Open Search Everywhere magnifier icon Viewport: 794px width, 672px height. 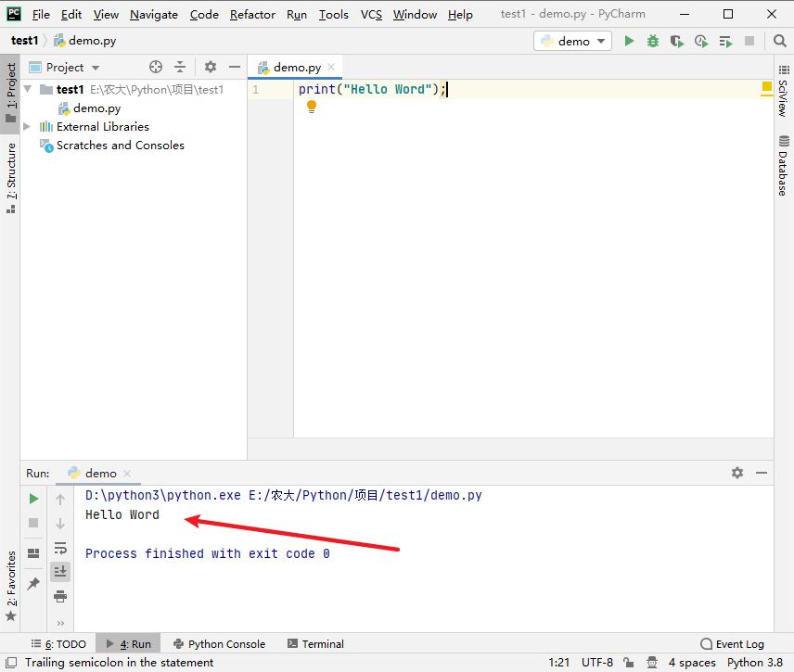779,41
